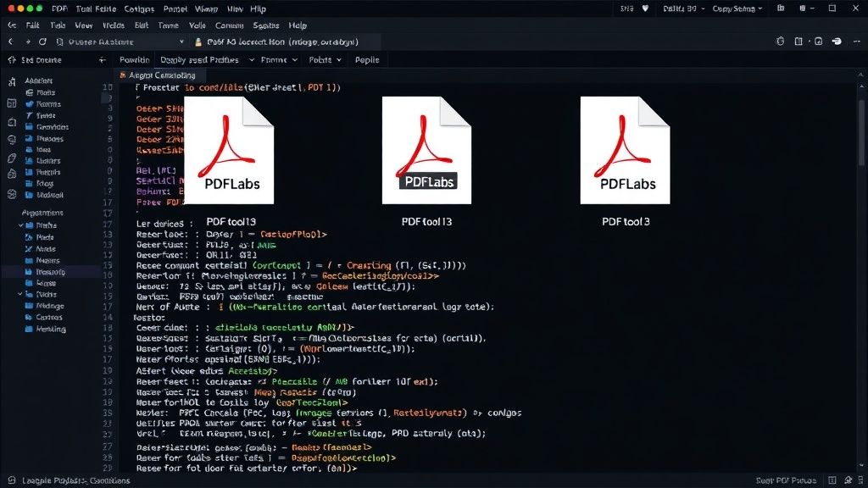The image size is (868, 488).
Task: Open the Sgatus menu in the menu bar
Action: coord(265,25)
